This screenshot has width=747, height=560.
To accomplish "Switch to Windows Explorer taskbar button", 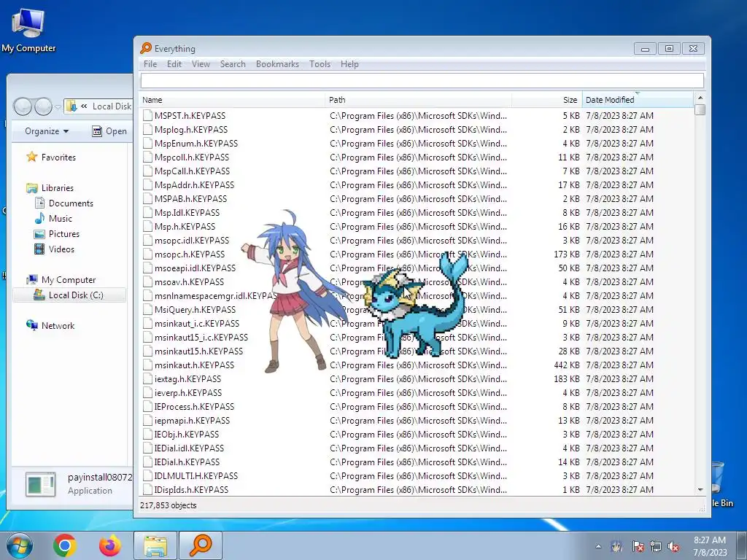I will tap(155, 545).
